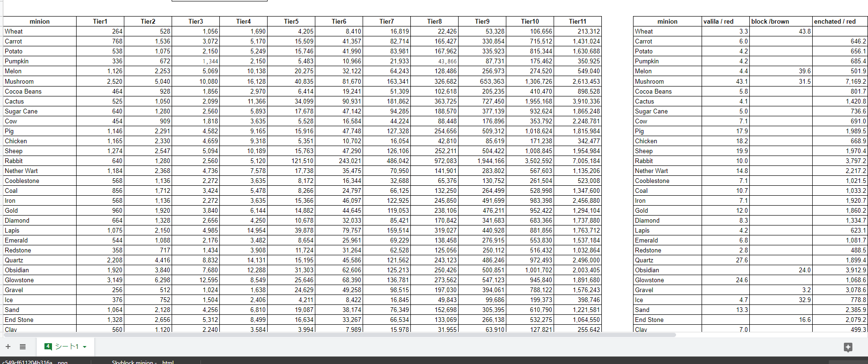Select Sheep vanilla value 19.9

click(x=726, y=151)
